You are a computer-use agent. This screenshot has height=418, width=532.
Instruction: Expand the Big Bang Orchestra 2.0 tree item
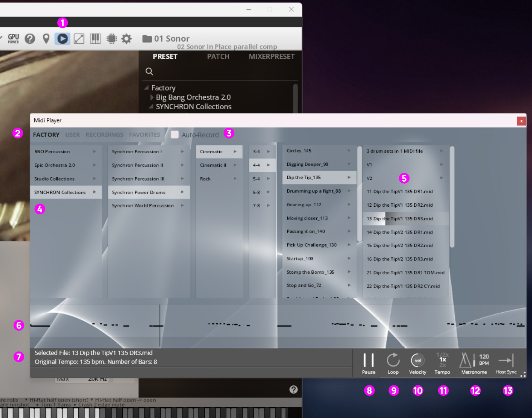(x=152, y=97)
